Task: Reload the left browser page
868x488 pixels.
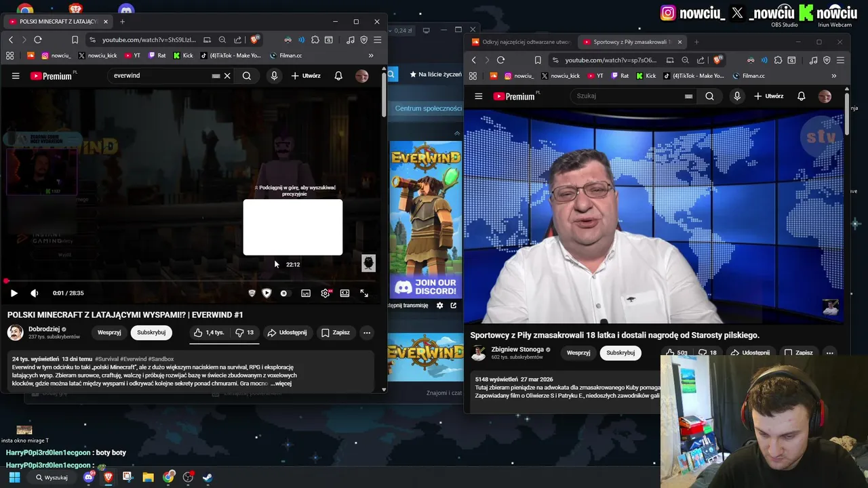Action: pyautogui.click(x=38, y=40)
